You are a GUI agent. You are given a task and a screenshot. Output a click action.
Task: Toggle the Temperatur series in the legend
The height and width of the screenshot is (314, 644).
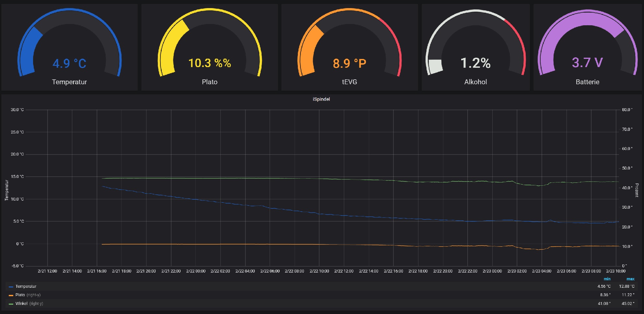tap(26, 286)
